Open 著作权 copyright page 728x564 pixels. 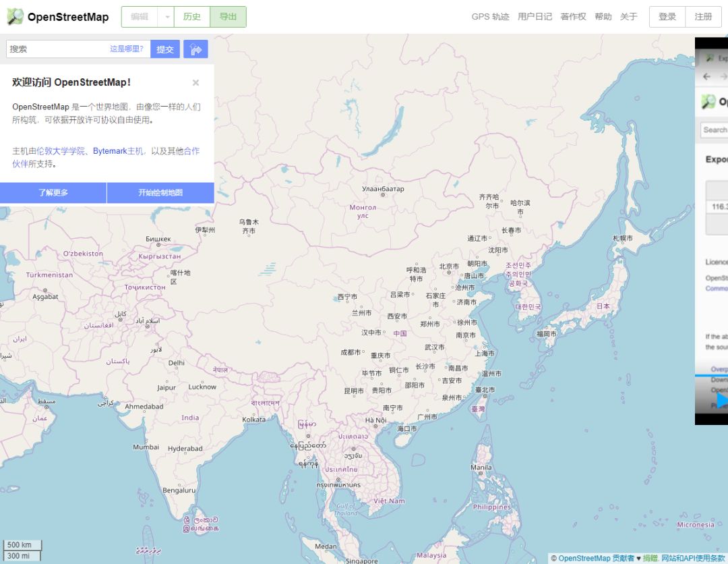point(574,17)
